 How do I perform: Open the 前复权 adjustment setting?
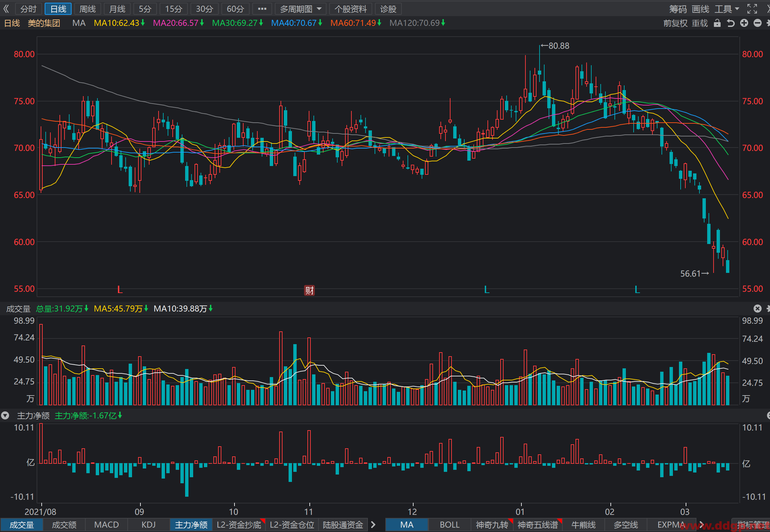coord(675,23)
